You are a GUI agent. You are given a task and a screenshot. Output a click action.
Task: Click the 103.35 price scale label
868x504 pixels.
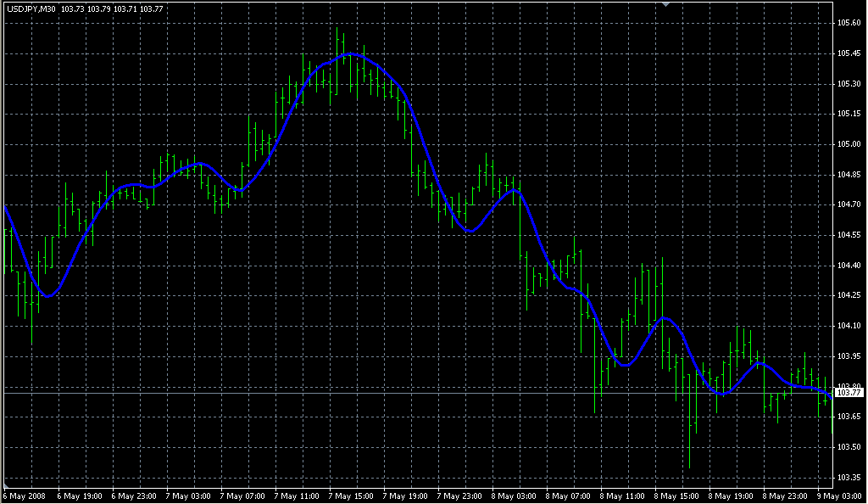848,477
